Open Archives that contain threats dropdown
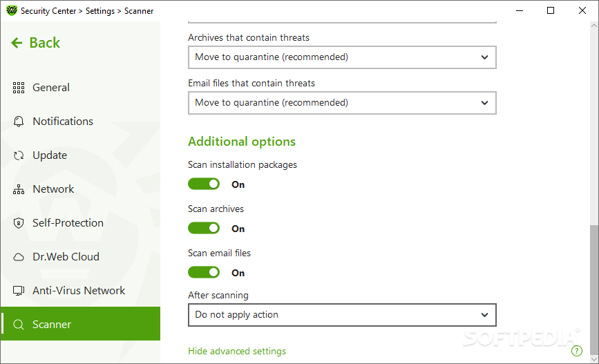The image size is (599, 364). (342, 57)
